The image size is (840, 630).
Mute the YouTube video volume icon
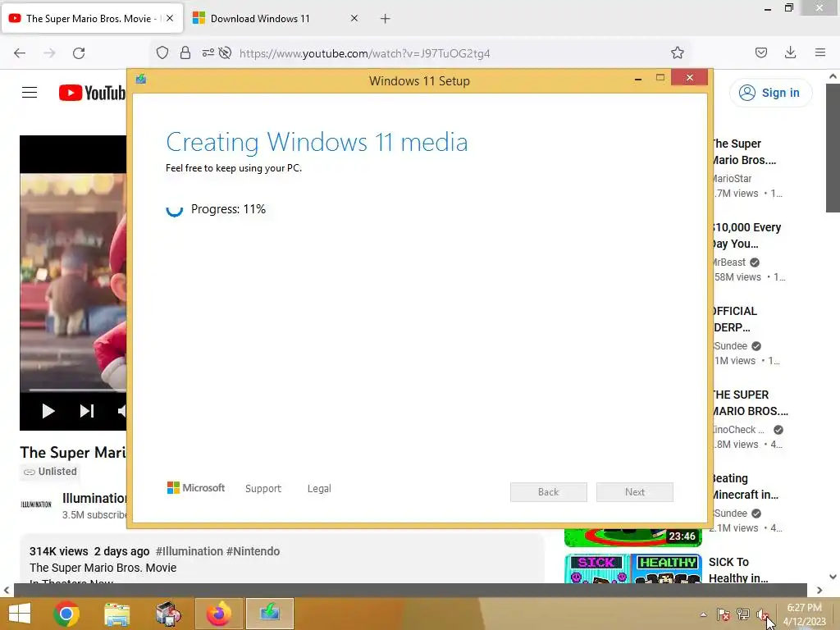point(122,411)
